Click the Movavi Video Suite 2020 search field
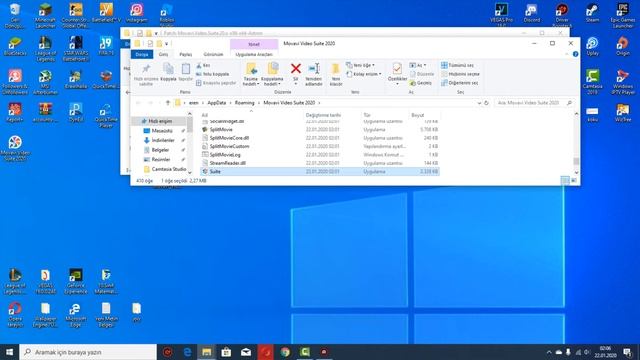640x360 pixels. point(533,103)
